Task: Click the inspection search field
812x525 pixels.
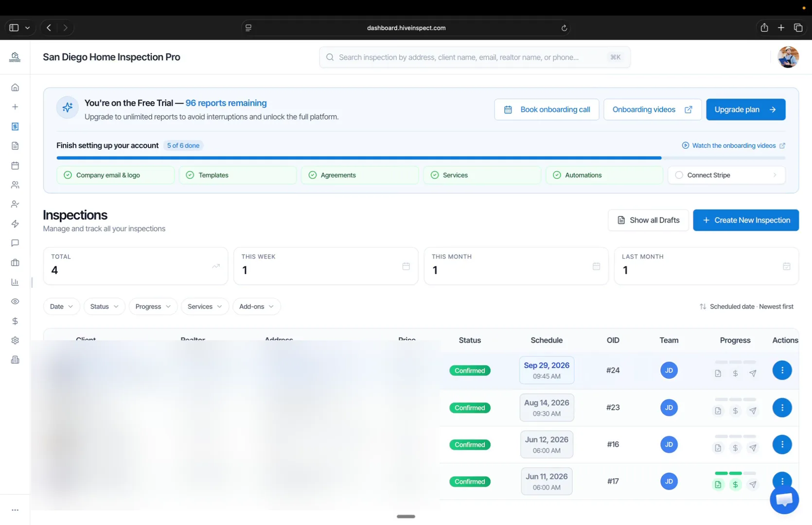Action: (x=475, y=57)
